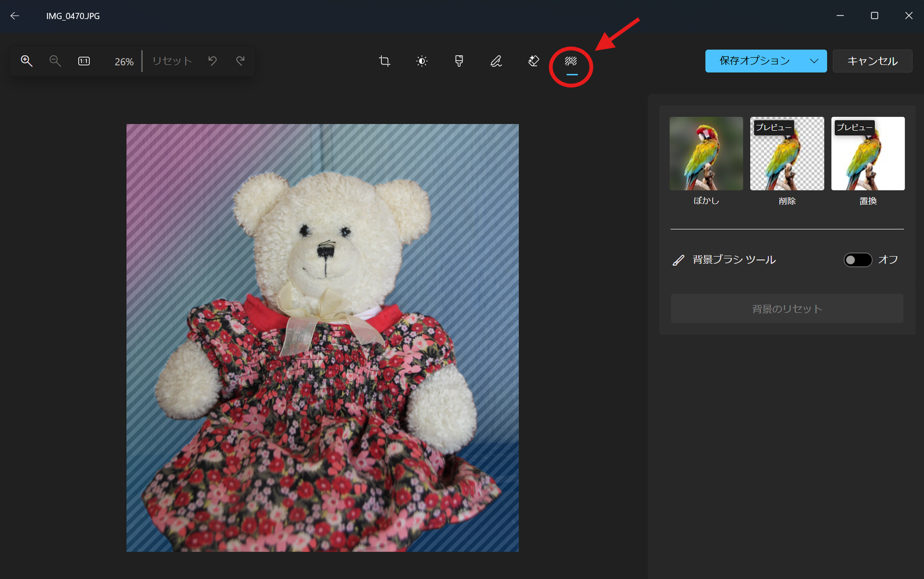Image resolution: width=924 pixels, height=579 pixels.
Task: Click the Background tool icon
Action: point(571,61)
